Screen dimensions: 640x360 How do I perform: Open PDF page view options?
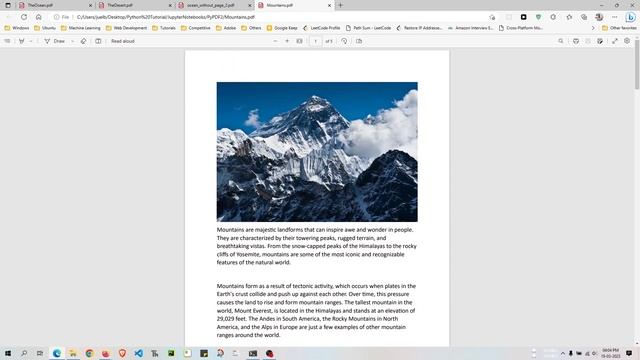point(359,41)
